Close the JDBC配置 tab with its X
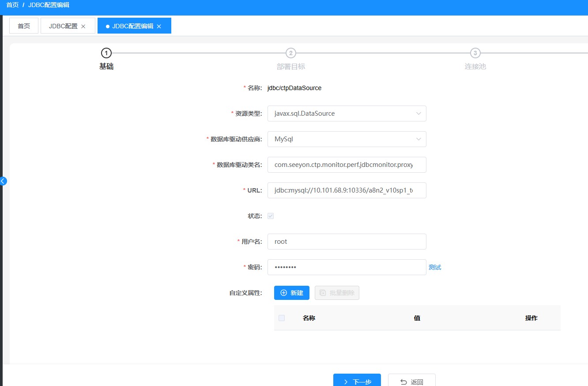The width and height of the screenshot is (588, 386). [x=83, y=26]
